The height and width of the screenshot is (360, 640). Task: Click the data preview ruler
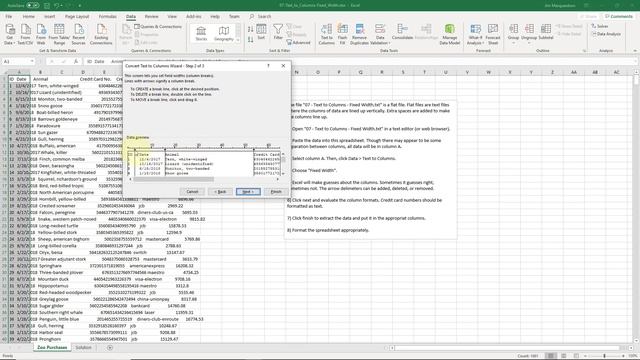tap(204, 146)
